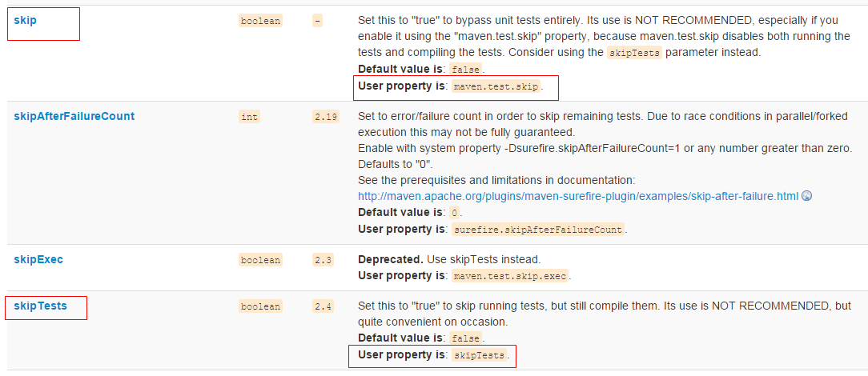Click the dash since-version cell in skip row
Image resolution: width=868 pixels, height=376 pixels.
click(317, 21)
